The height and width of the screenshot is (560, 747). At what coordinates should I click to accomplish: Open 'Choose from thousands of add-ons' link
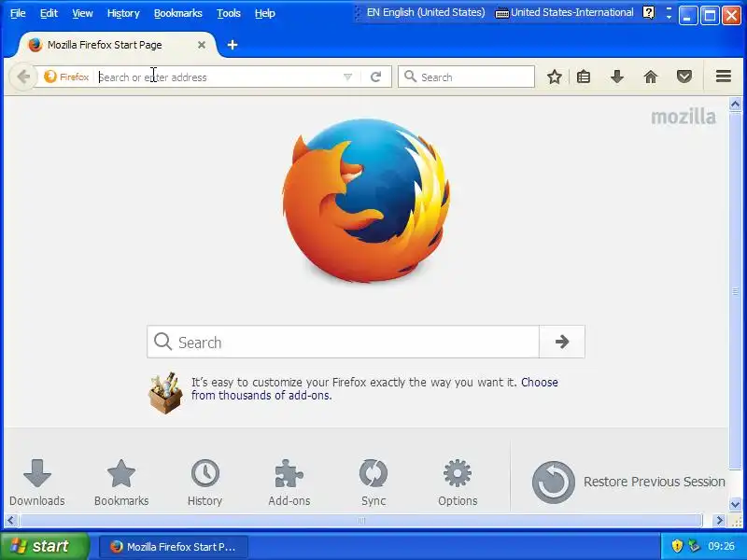tap(374, 388)
